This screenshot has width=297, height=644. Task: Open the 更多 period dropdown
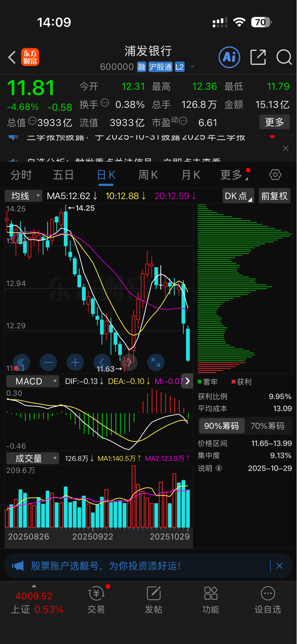[x=234, y=175]
